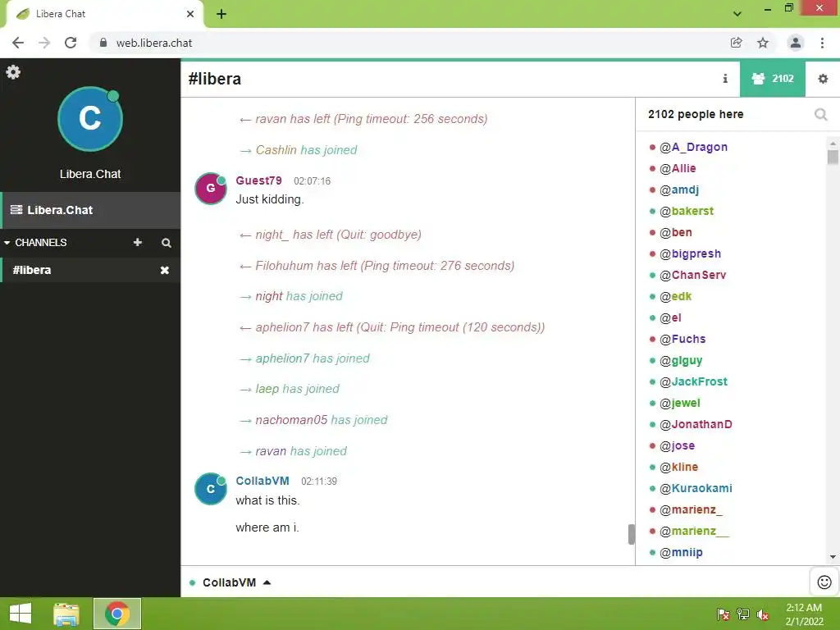840x630 pixels.
Task: Click the nicklist scrollbar thumb
Action: point(833,157)
